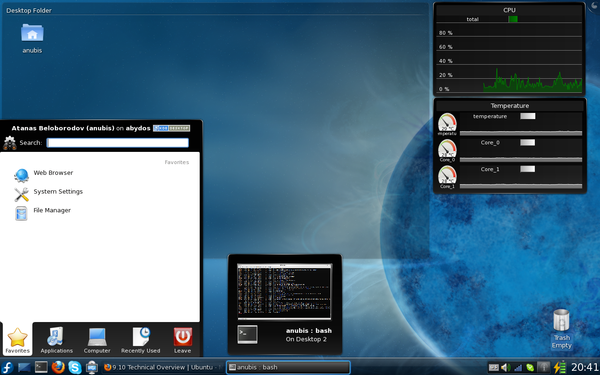Switch to the Computer tab
The height and width of the screenshot is (375, 600).
[97, 340]
